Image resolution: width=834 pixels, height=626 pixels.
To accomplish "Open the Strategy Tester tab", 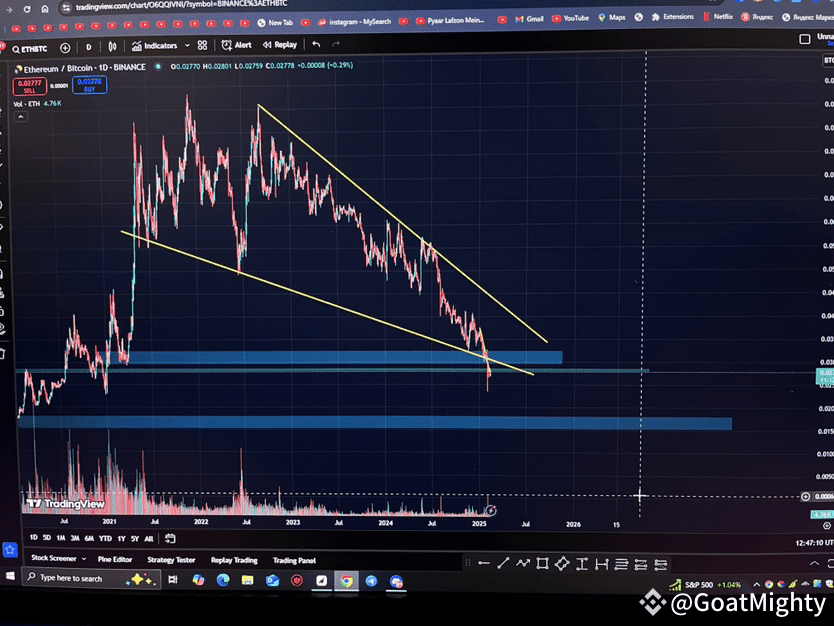I will coord(171,560).
